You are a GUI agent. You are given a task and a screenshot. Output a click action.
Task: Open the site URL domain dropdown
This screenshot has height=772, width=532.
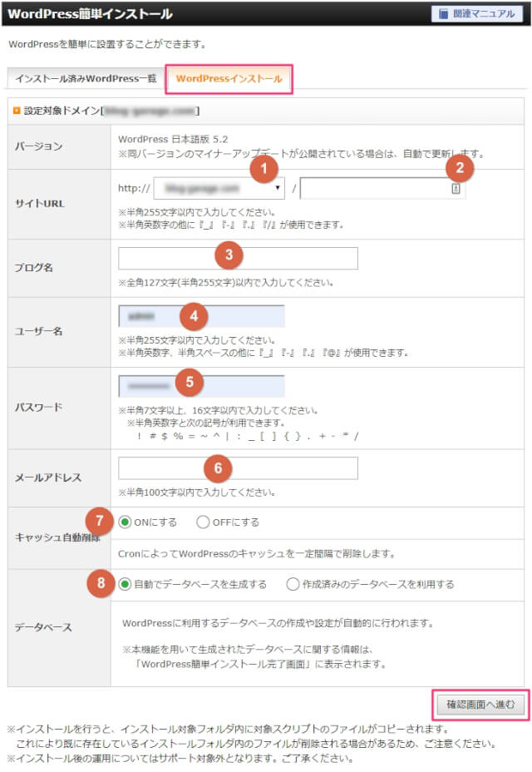[219, 188]
